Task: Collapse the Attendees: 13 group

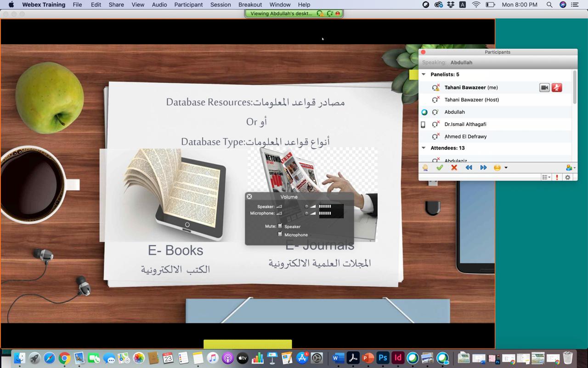Action: (424, 148)
